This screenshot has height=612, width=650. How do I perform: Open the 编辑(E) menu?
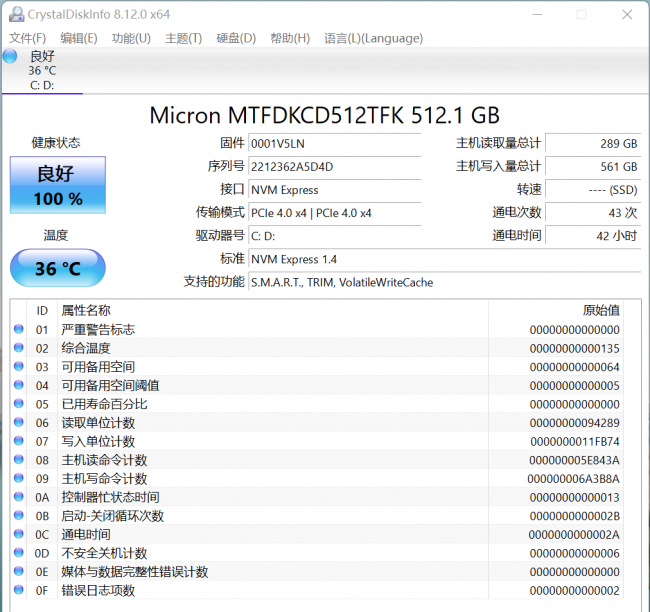tap(78, 38)
